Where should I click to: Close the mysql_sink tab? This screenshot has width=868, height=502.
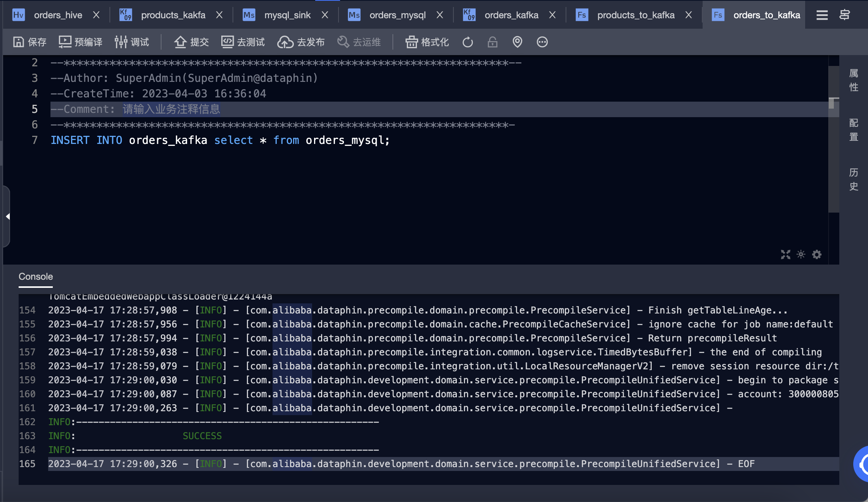pos(325,15)
